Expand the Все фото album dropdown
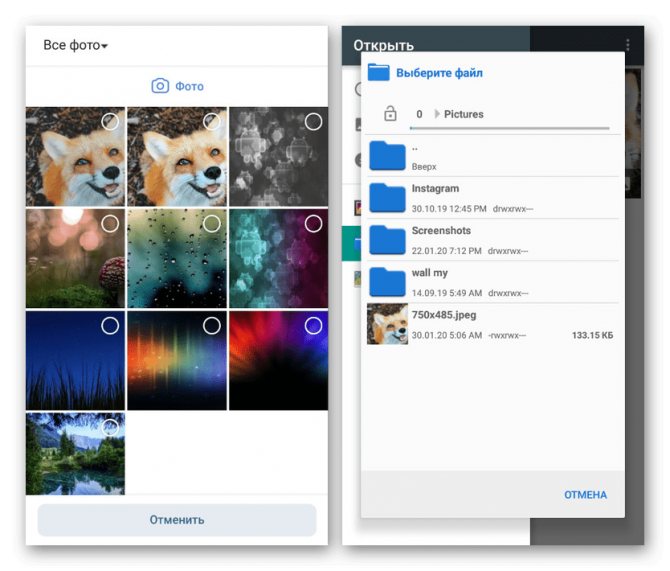 coord(76,45)
